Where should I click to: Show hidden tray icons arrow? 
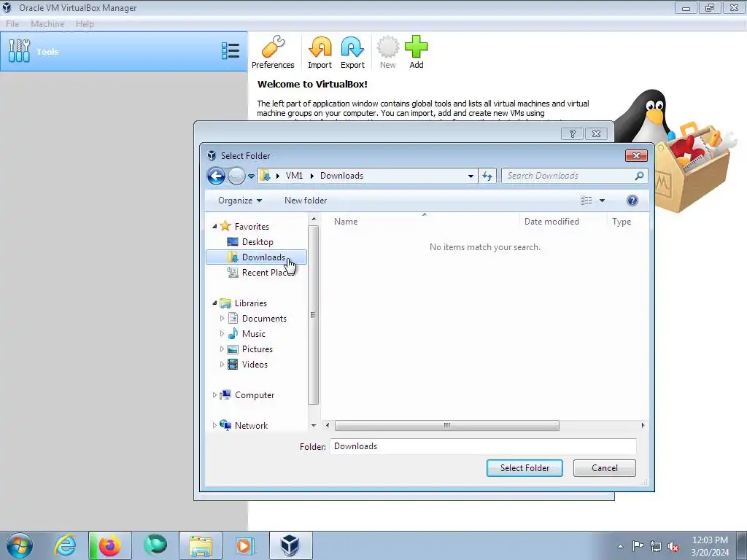click(620, 546)
